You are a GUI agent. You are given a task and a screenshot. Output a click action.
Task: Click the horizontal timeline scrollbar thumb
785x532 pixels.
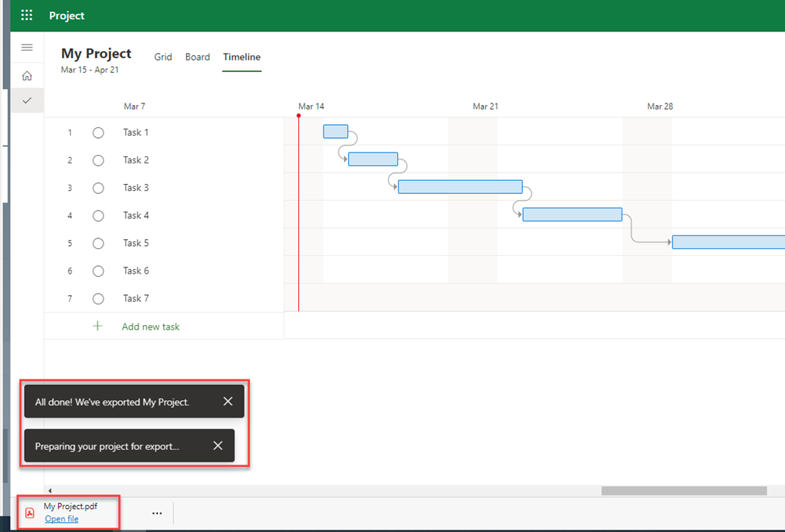tap(683, 491)
